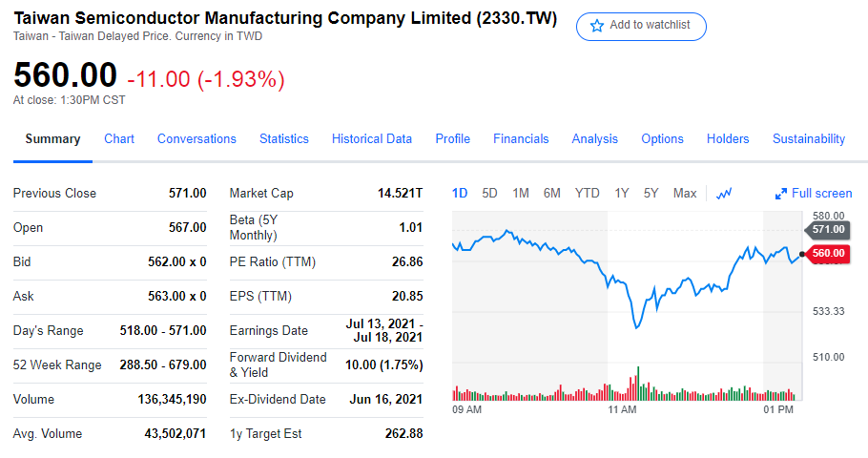View the Financials tab
Screen dimensions: 868x458
point(521,138)
